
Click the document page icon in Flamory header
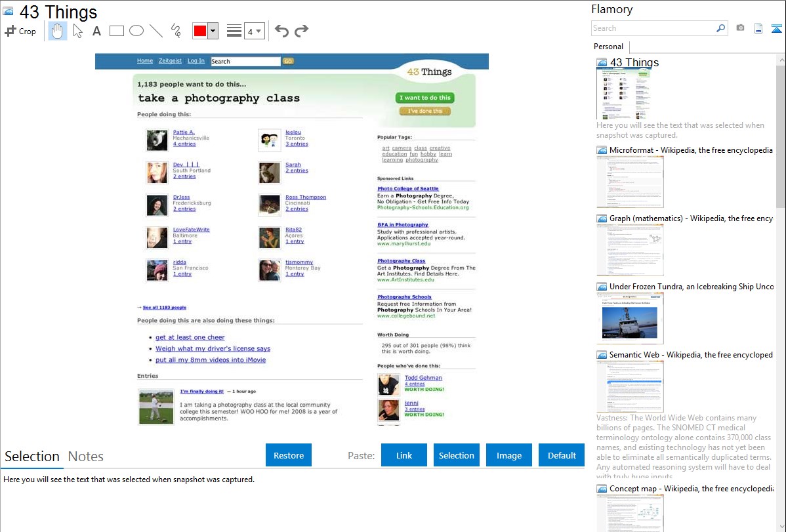point(758,28)
